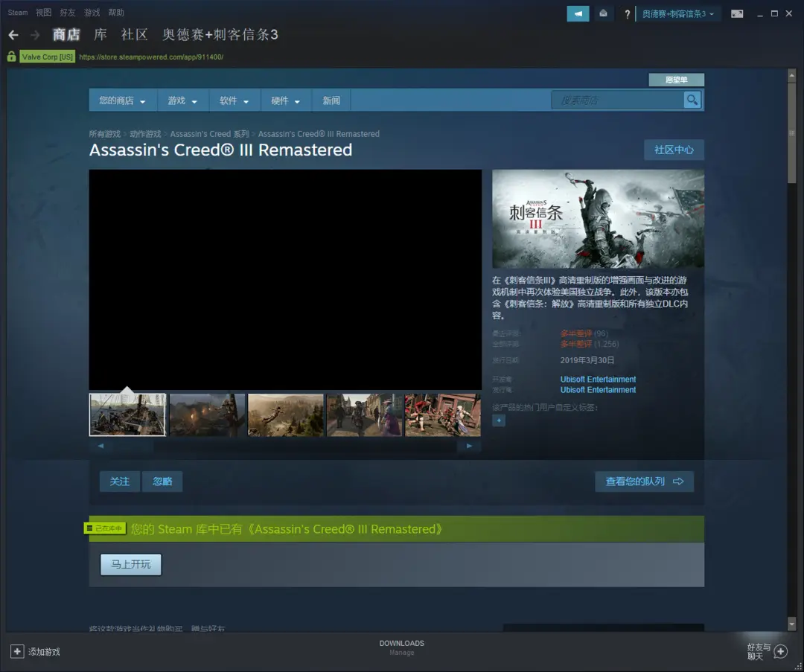Switch to Big Picture mode icon
The image size is (804, 672).
coord(737,14)
